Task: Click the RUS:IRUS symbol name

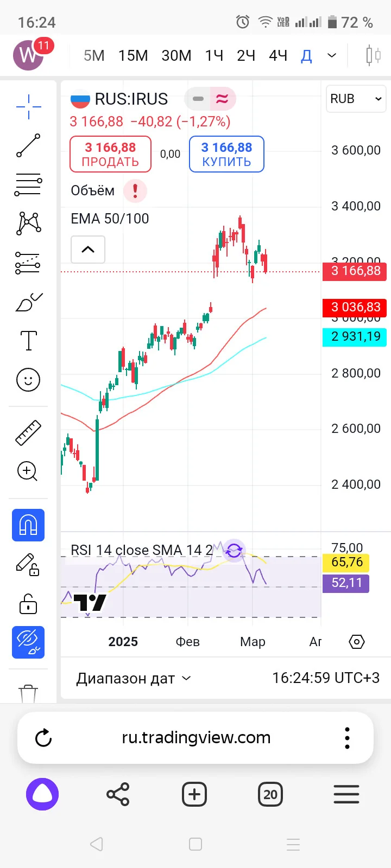Action: [131, 99]
